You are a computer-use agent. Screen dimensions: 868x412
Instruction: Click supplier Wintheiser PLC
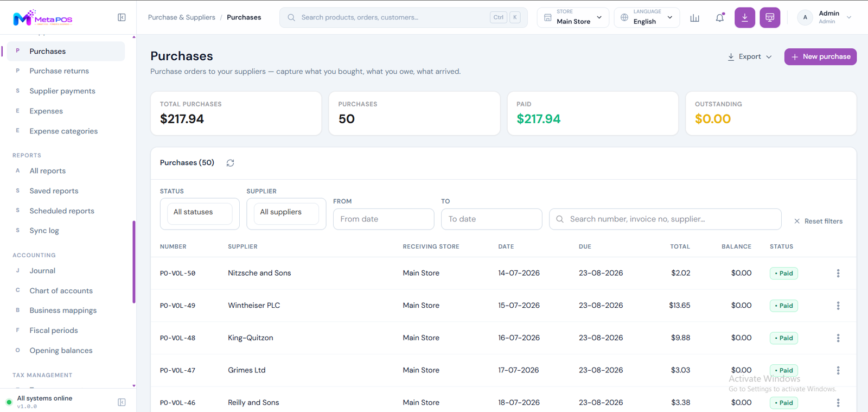click(254, 306)
